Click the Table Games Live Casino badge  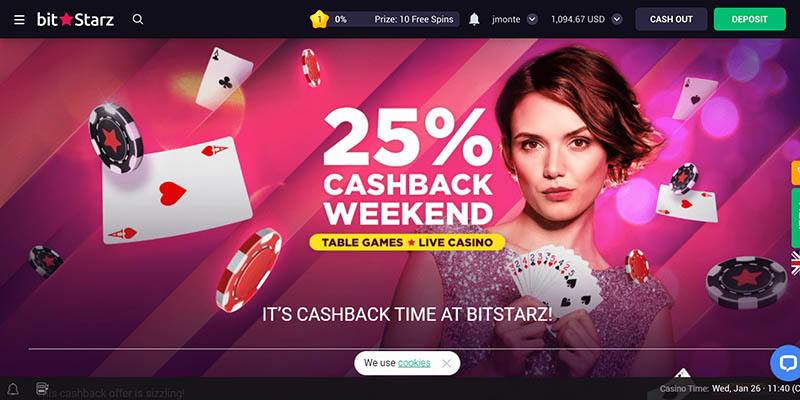coord(407,242)
